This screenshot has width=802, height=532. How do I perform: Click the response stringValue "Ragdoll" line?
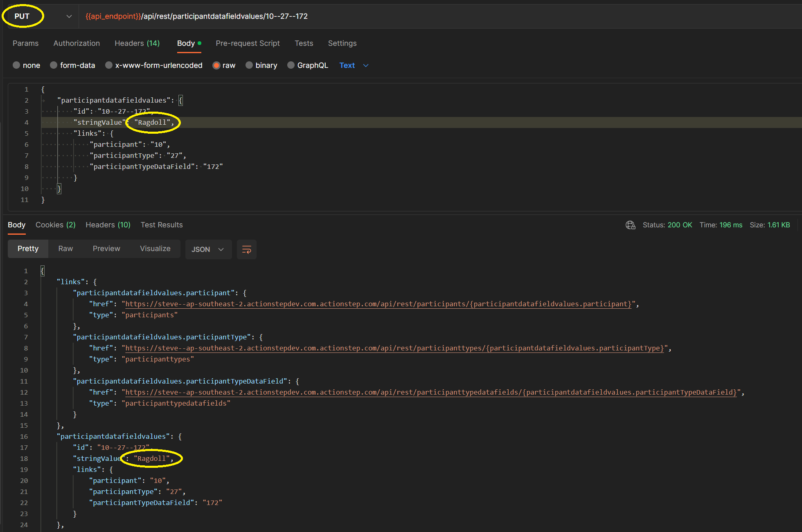[x=123, y=458]
